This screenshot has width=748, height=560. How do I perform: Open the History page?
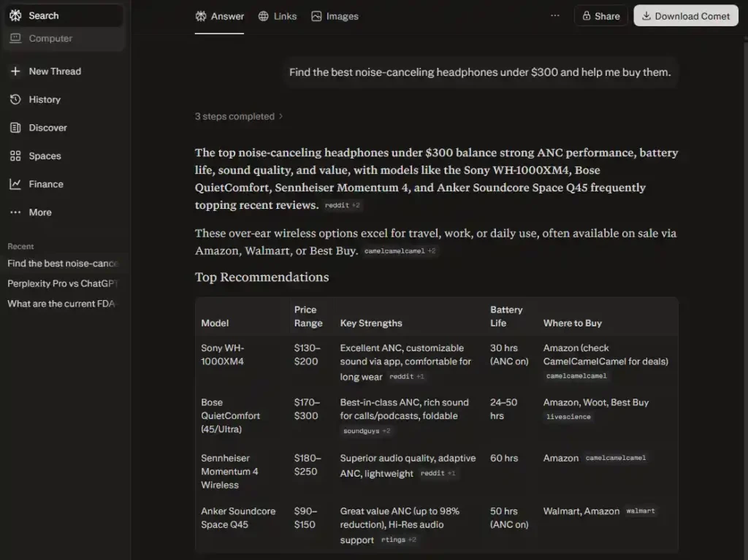point(44,99)
